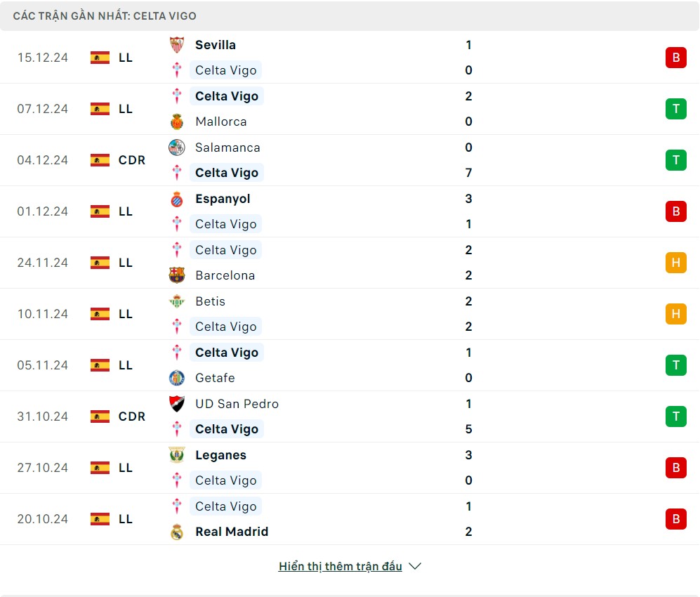Click the red B badge for Sevilla match
Screen dimensions: 700x597
click(x=675, y=58)
